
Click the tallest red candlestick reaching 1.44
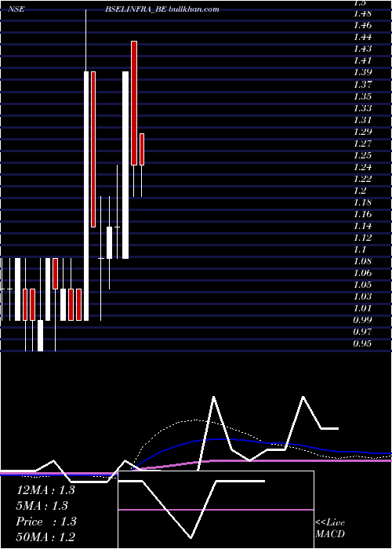(x=134, y=103)
